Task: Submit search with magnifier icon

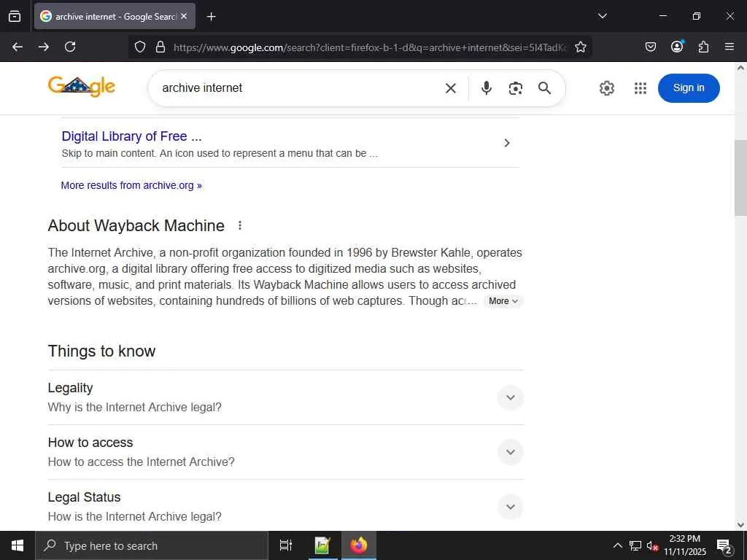Action: tap(544, 88)
